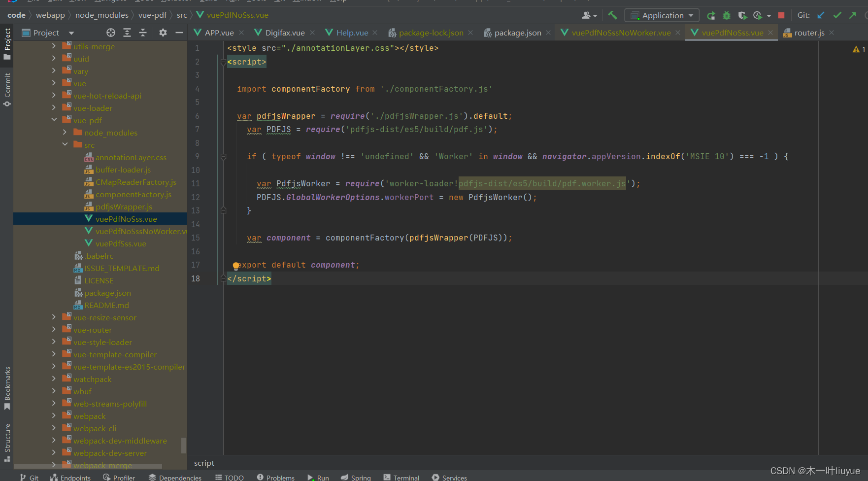Open the Spring tool window
The image size is (868, 481).
356,478
